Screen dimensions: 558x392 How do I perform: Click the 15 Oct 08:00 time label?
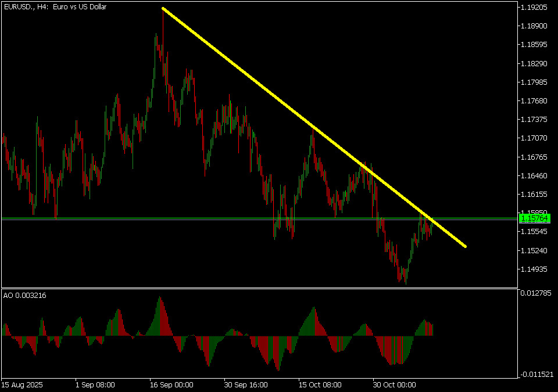point(319,384)
